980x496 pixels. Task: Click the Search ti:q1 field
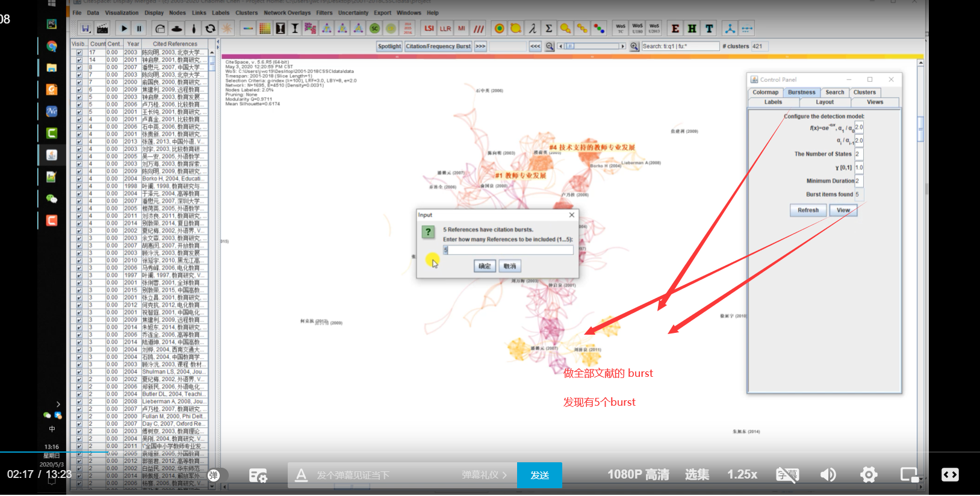[x=680, y=46]
